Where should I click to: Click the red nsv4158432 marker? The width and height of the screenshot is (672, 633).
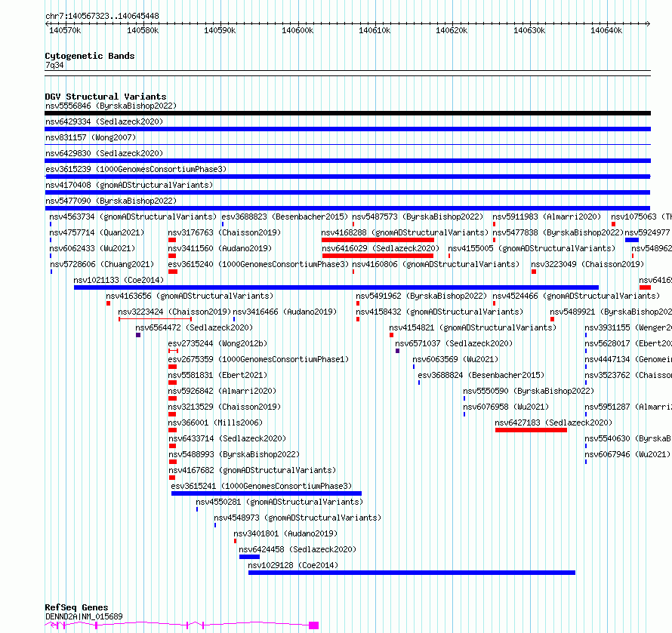point(358,319)
